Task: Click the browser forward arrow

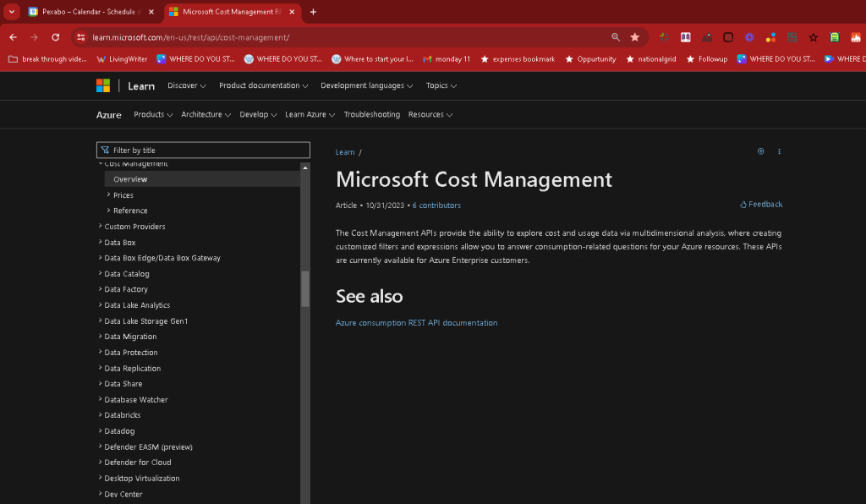Action: [34, 37]
